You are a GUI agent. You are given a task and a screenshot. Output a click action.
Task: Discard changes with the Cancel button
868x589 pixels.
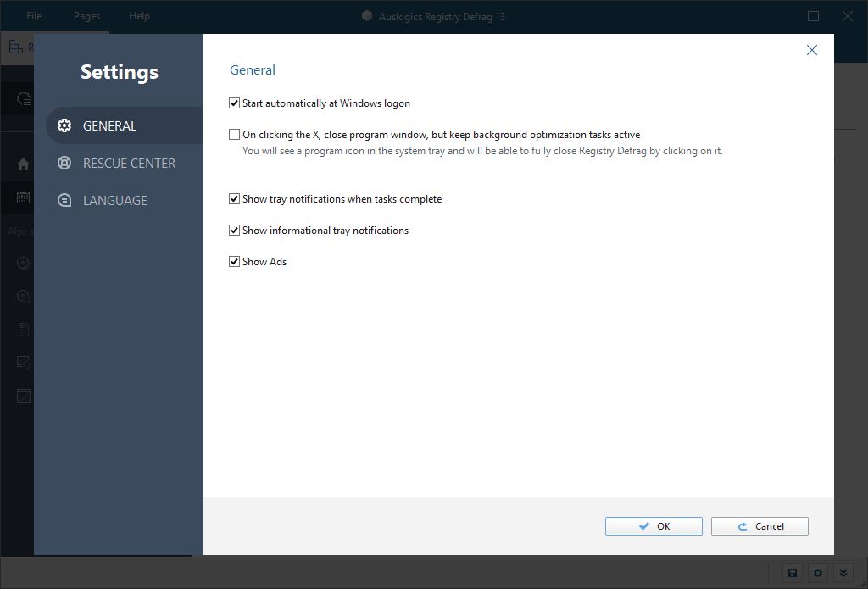click(759, 526)
